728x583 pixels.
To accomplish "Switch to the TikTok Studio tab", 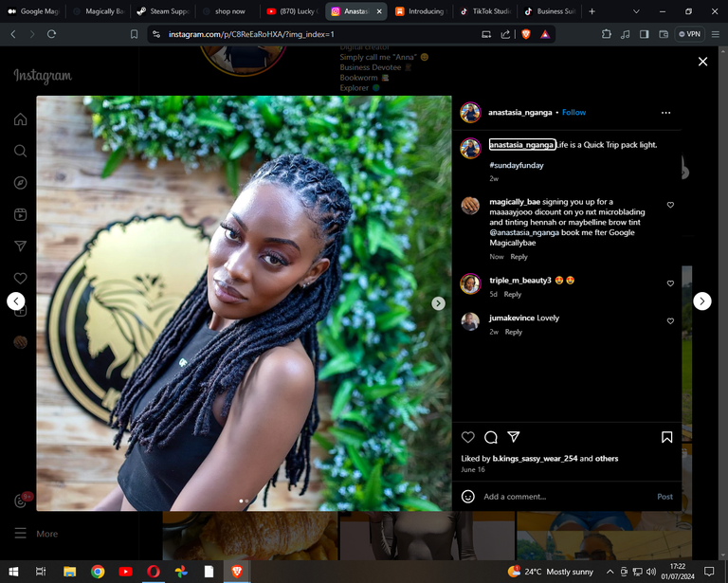I will [486, 11].
